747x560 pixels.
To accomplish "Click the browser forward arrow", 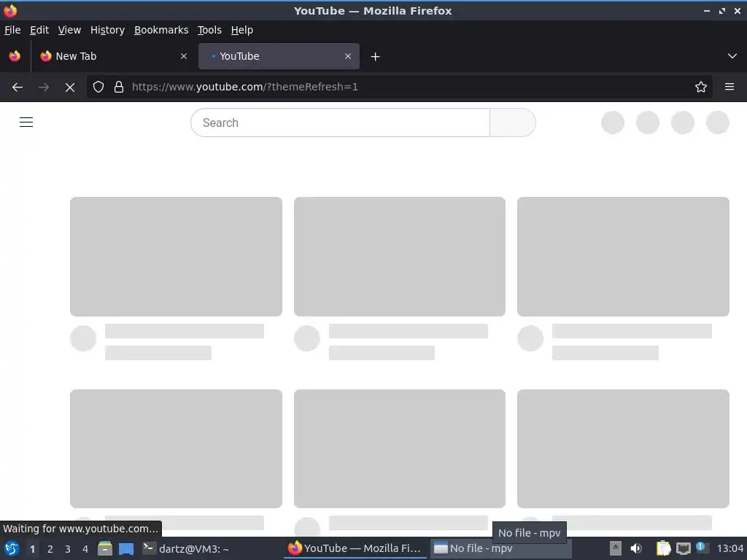I will 44,87.
